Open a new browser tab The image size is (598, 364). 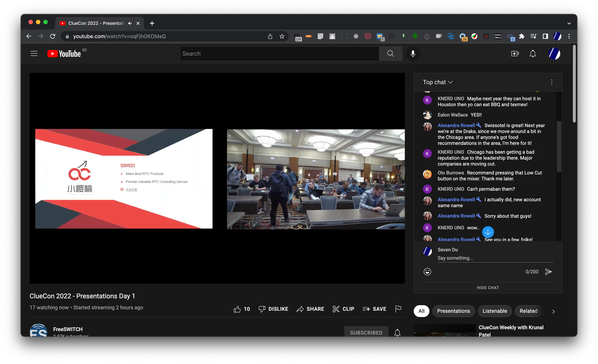(x=152, y=23)
